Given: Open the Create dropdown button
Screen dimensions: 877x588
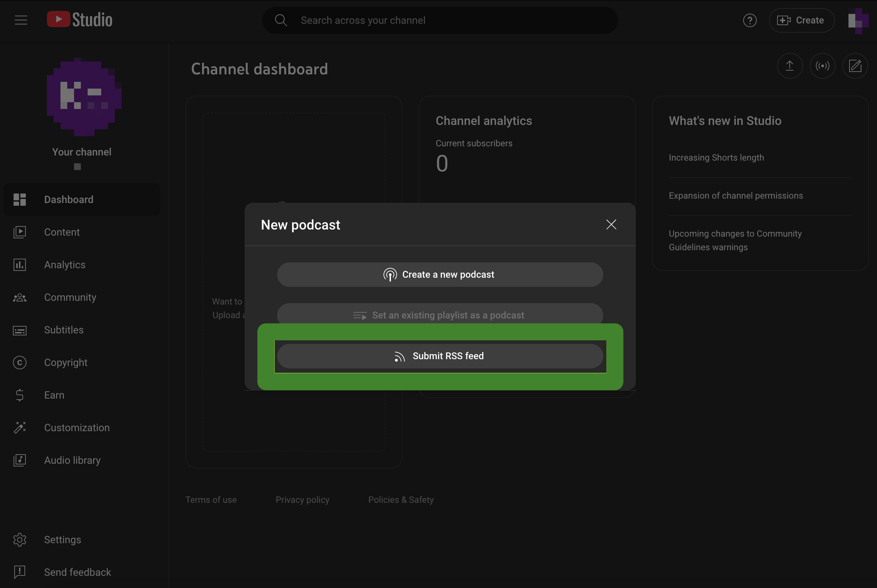Looking at the screenshot, I should click(801, 20).
